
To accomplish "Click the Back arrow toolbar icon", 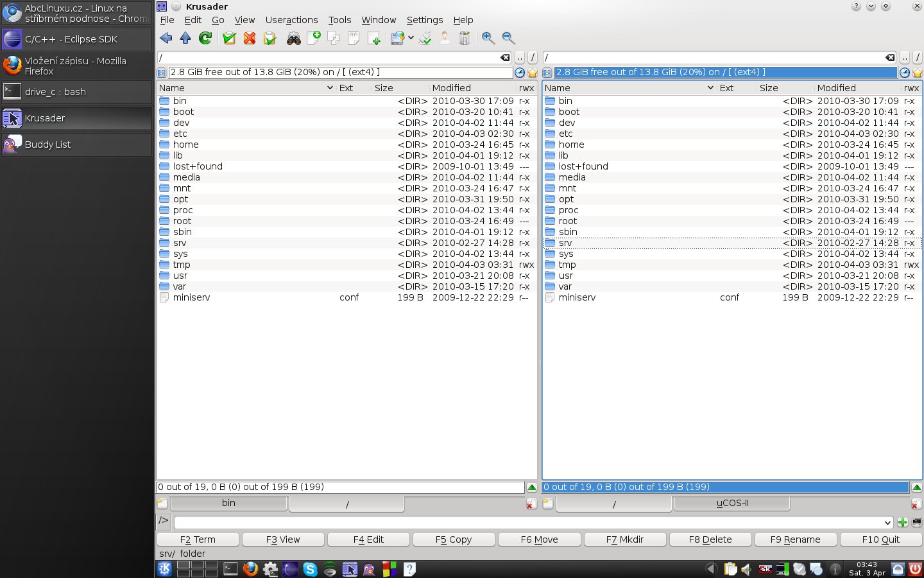I will click(x=166, y=38).
